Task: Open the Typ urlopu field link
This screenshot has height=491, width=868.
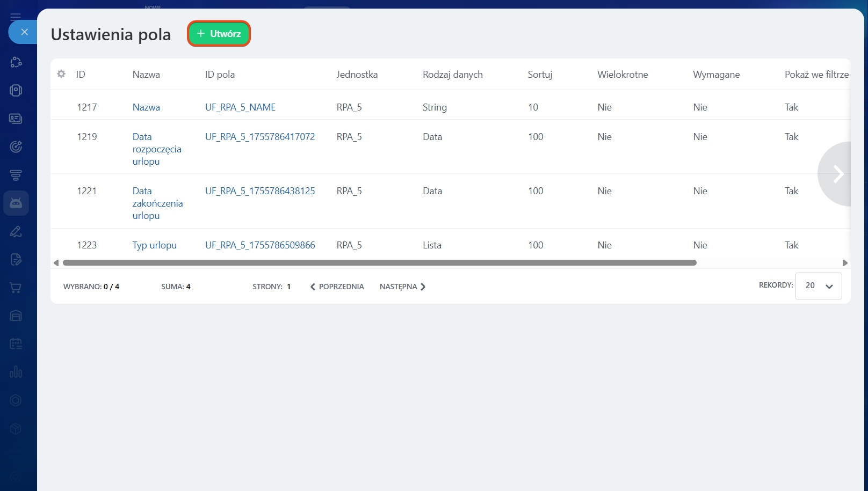Action: (x=154, y=245)
